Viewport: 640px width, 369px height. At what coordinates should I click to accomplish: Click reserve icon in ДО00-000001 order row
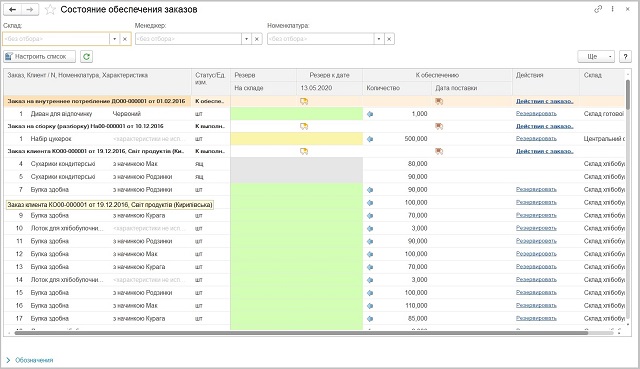point(304,101)
